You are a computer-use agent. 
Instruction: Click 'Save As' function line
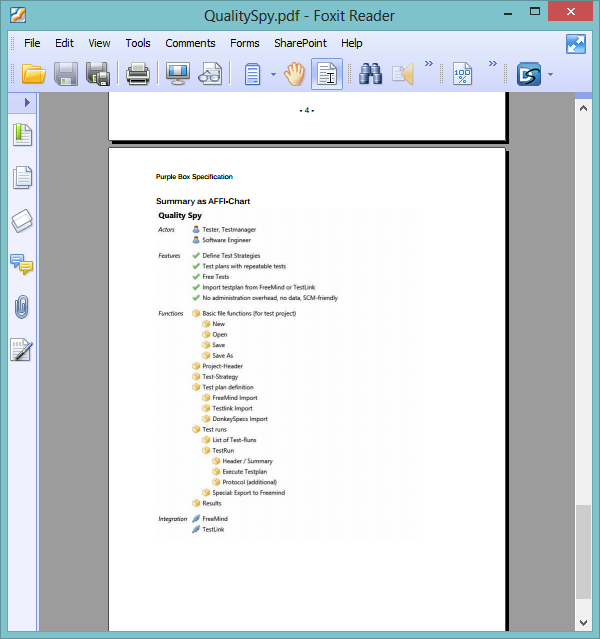pyautogui.click(x=223, y=355)
